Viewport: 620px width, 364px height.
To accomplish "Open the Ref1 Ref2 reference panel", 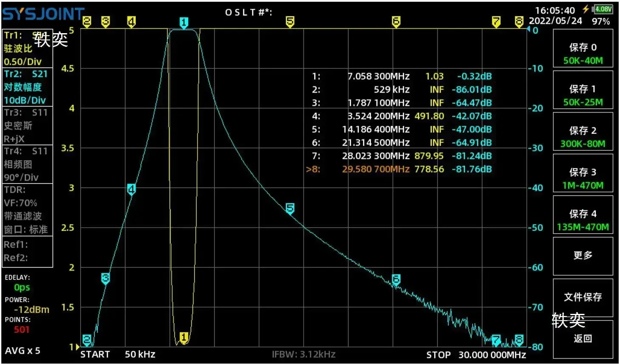I will 28,251.
